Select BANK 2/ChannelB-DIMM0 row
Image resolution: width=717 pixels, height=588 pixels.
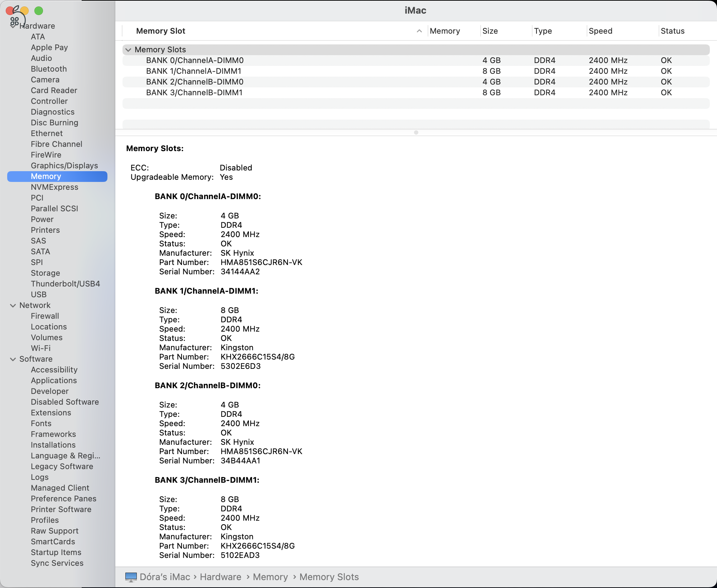[x=416, y=82]
